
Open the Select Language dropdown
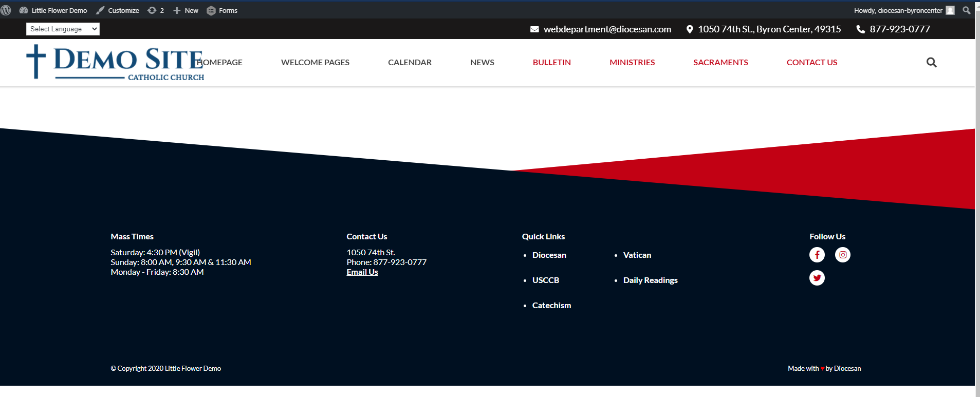63,29
